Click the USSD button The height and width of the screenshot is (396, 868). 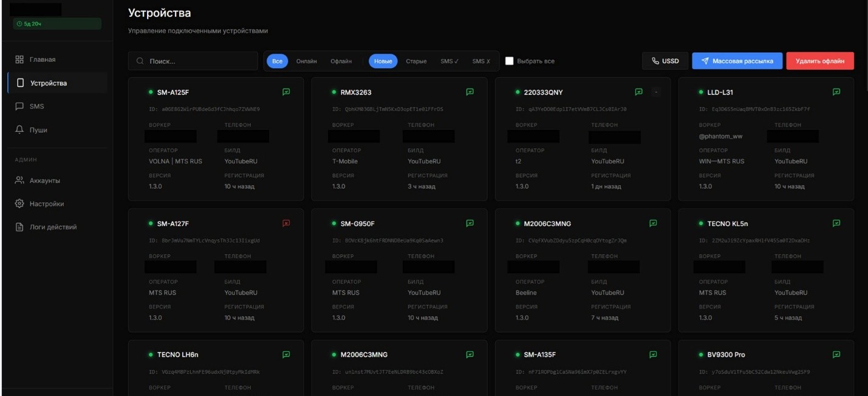(x=665, y=61)
